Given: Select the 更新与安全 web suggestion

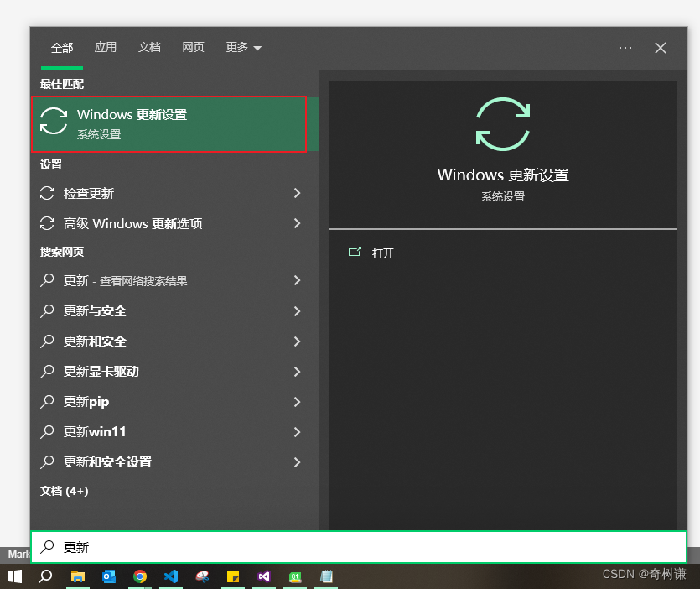Looking at the screenshot, I should pyautogui.click(x=174, y=310).
